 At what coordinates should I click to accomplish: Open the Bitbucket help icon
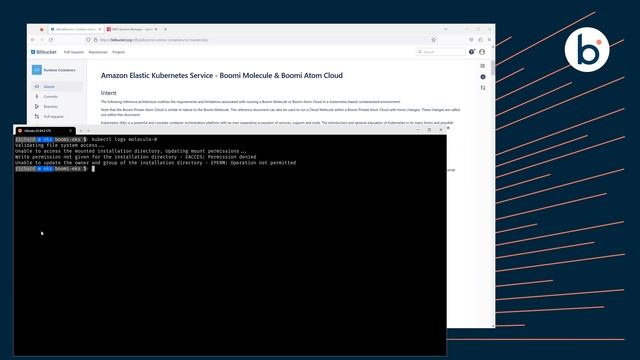[472, 52]
